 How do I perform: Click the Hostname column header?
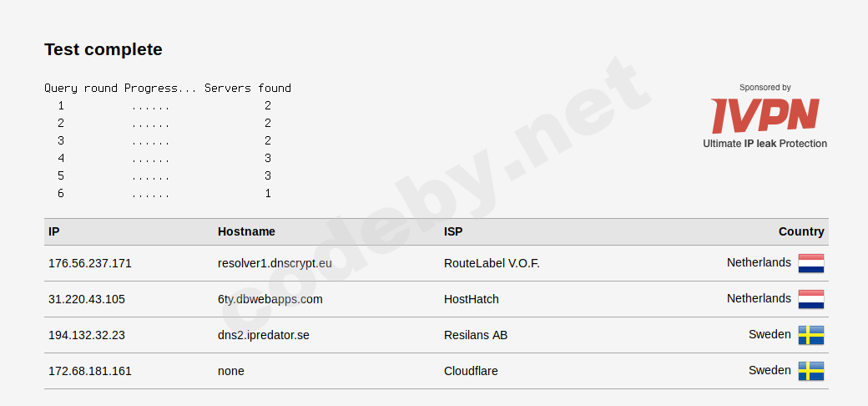tap(246, 231)
